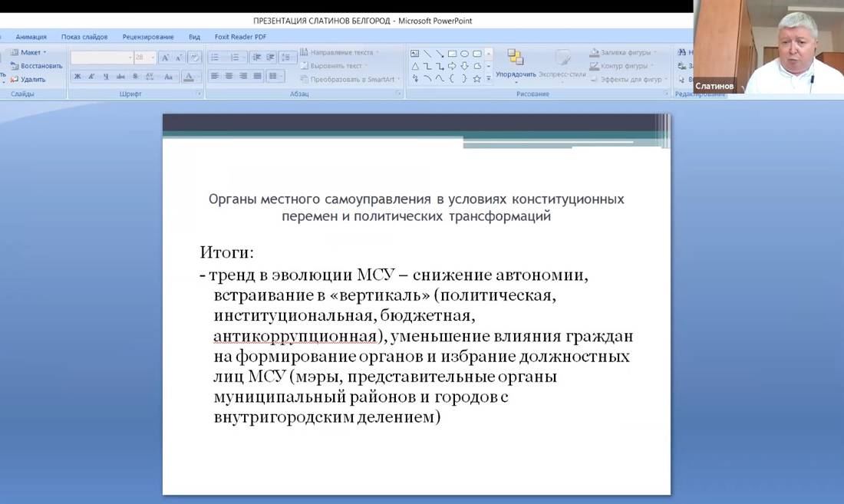Expand the shapes gallery more arrow
The image size is (844, 504).
point(489,78)
